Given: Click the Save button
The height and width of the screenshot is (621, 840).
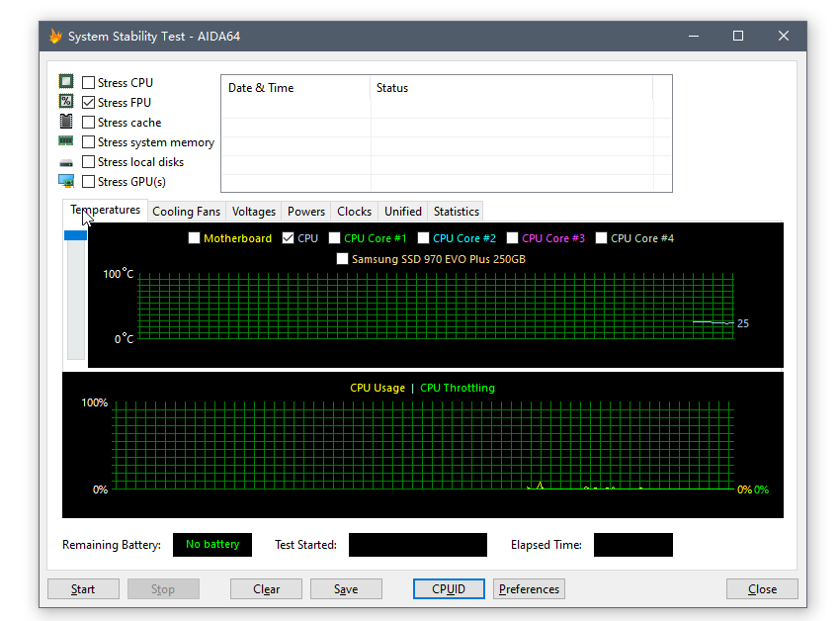Looking at the screenshot, I should 346,588.
